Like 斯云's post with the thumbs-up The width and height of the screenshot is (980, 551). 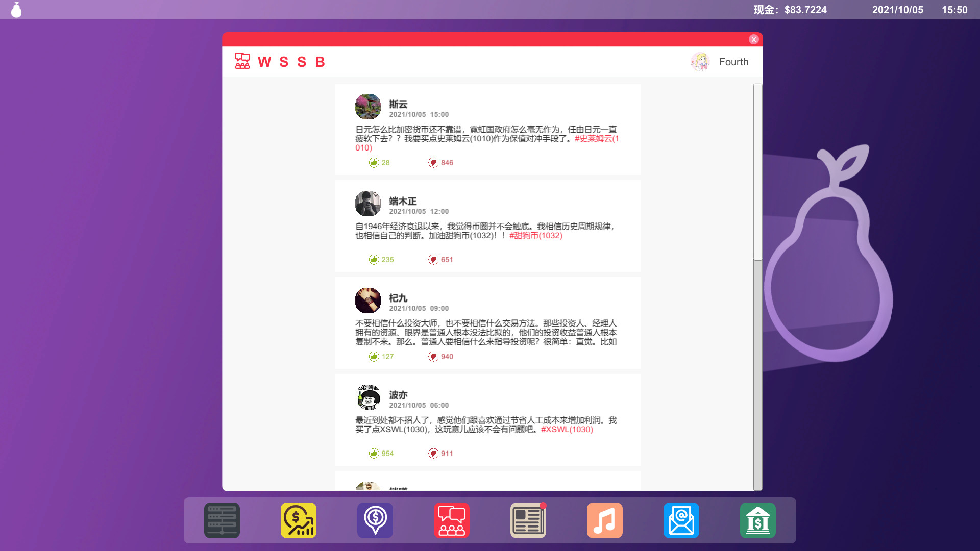(375, 162)
